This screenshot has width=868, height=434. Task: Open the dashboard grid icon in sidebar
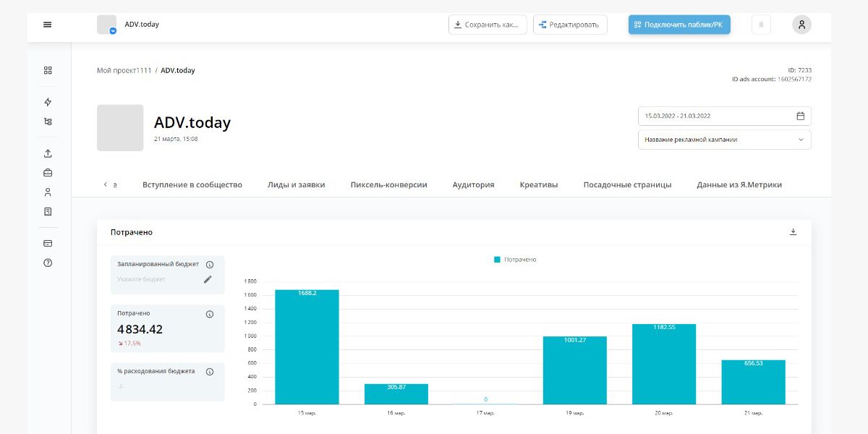48,70
